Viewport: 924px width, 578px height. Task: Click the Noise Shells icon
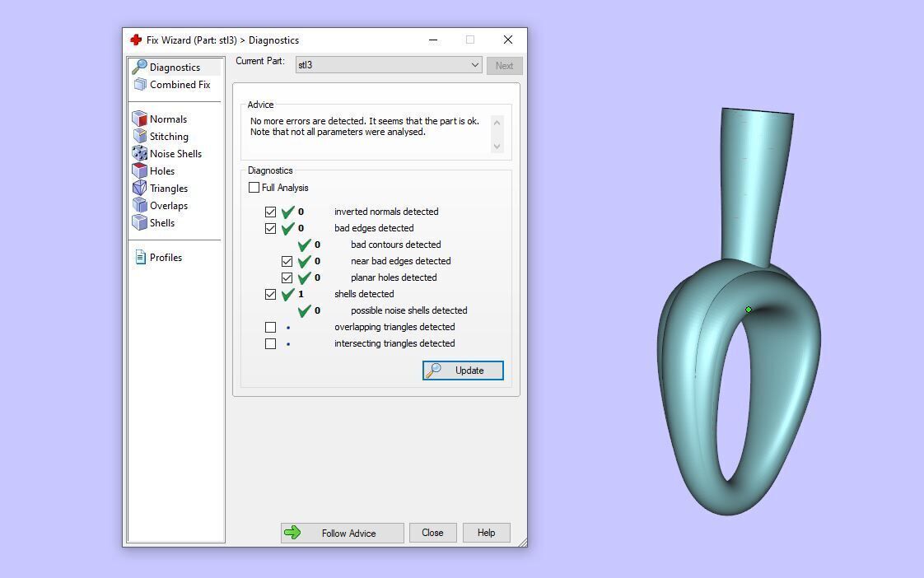click(140, 153)
